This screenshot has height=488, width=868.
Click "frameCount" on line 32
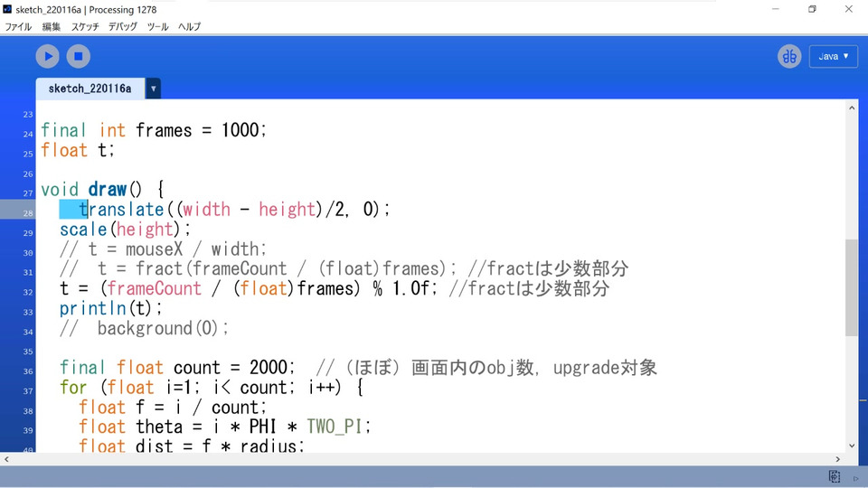[x=154, y=289]
